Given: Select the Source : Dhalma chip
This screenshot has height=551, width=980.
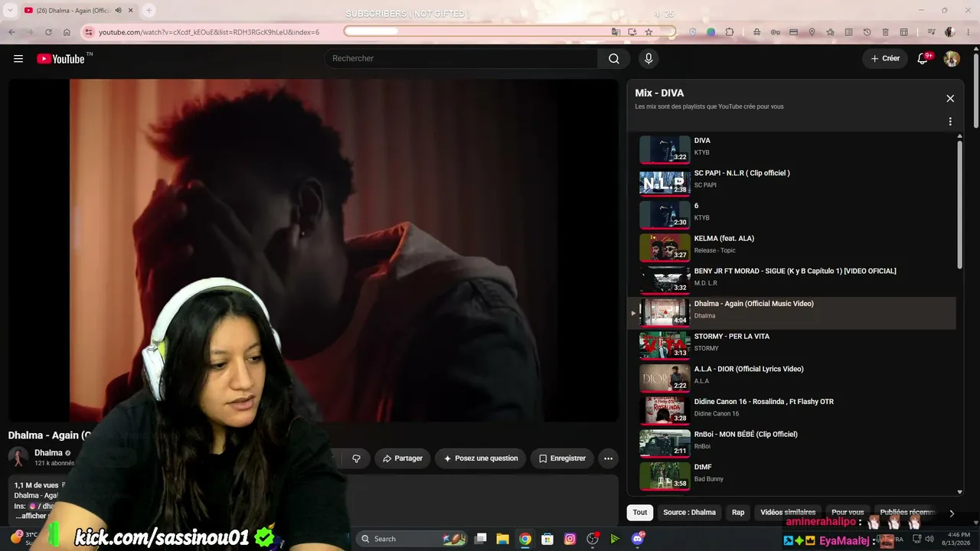Looking at the screenshot, I should (689, 513).
